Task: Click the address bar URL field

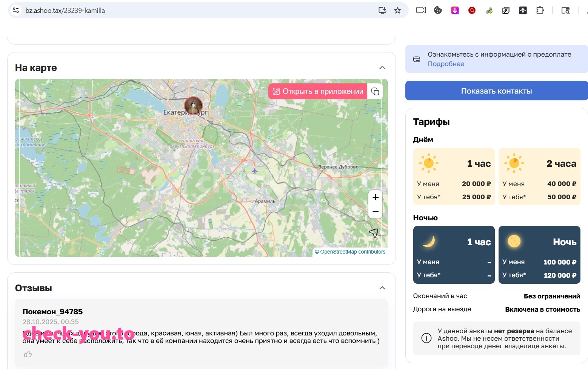Action: [200, 10]
